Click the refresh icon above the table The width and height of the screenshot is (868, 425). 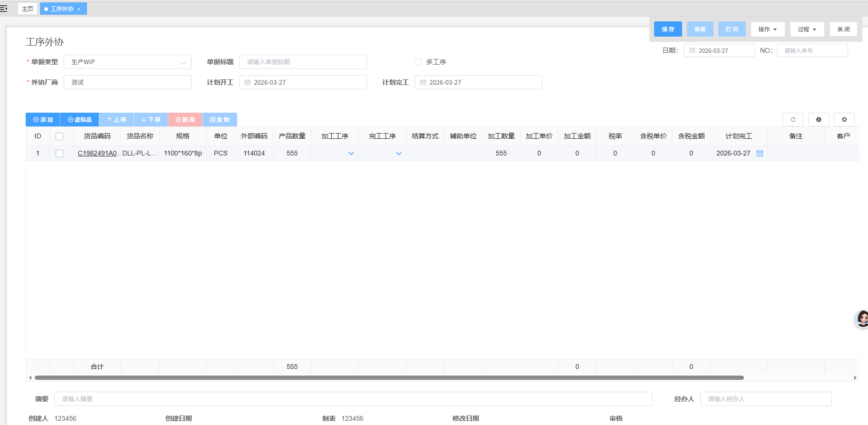coord(792,120)
